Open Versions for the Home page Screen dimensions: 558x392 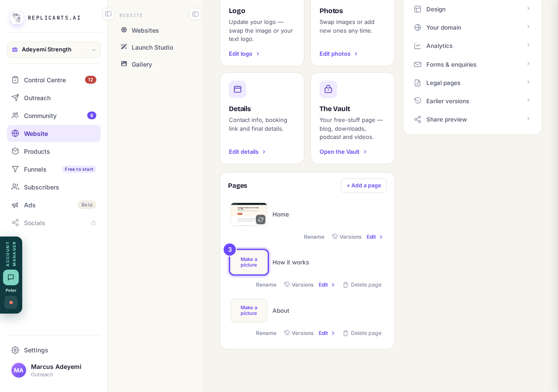click(x=347, y=237)
